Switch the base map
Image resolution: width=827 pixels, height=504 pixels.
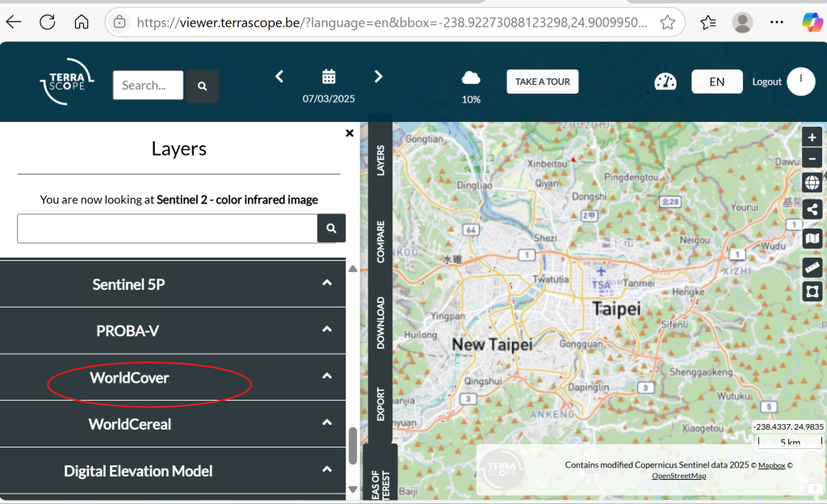point(812,239)
